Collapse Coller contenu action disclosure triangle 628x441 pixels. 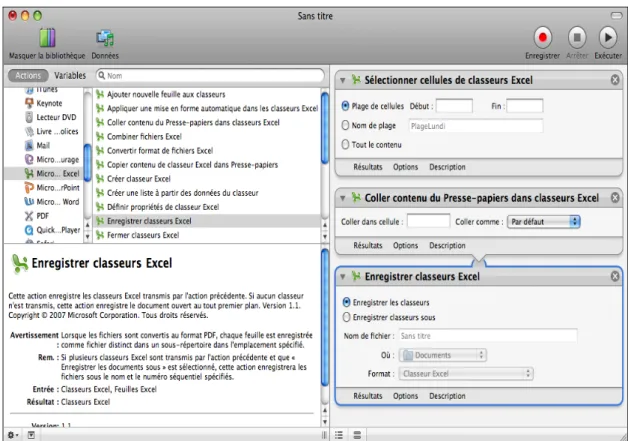tap(343, 198)
